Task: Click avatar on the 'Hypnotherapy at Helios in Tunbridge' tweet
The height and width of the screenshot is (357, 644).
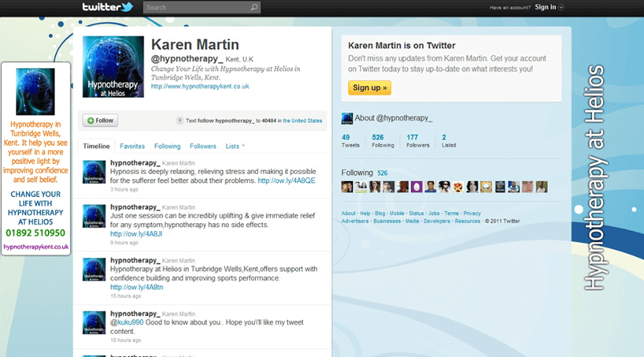Action: click(x=94, y=270)
